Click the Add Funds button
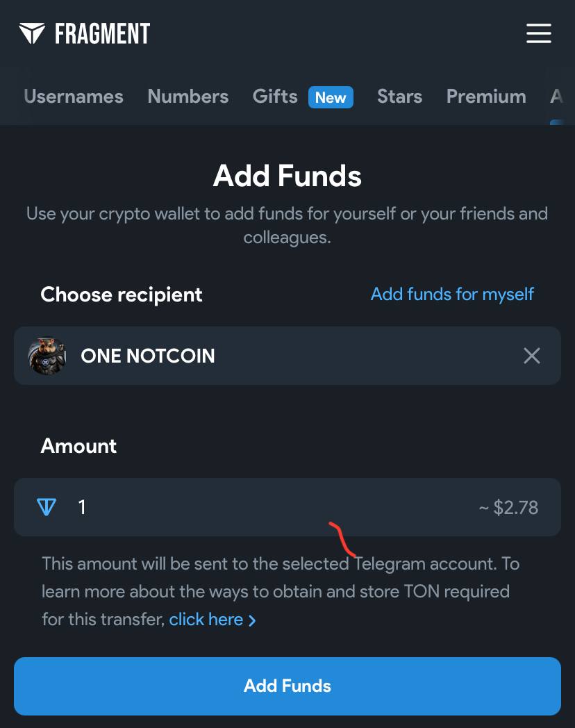The height and width of the screenshot is (728, 575). [x=287, y=686]
